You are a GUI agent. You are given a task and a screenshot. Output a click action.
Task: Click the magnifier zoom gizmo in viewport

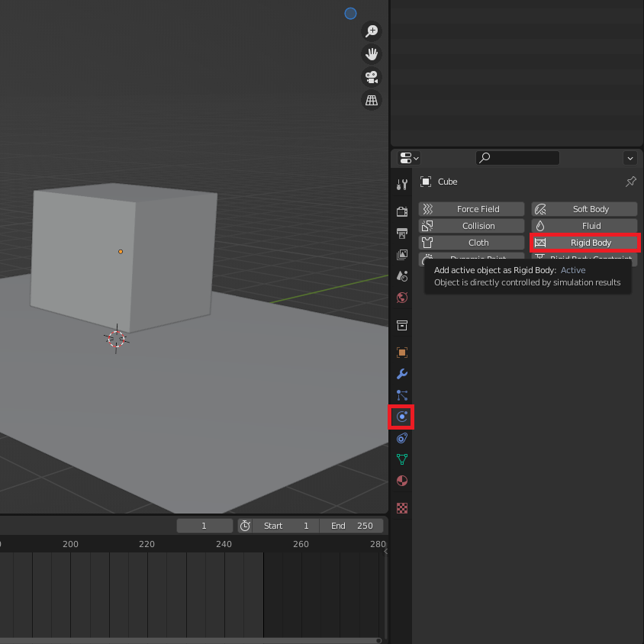pos(372,31)
